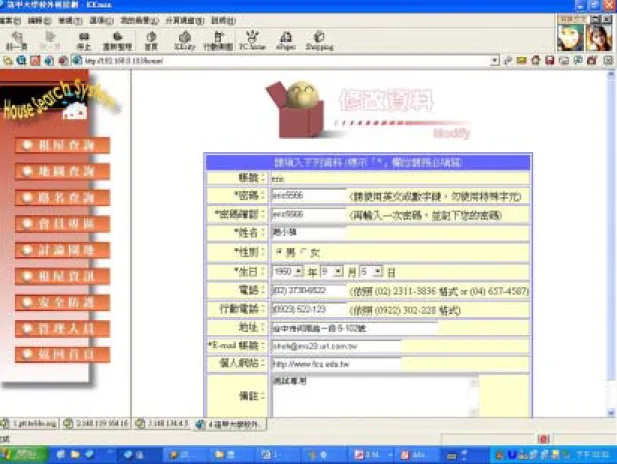Click the 租屋資訊 sidebar button
Image resolution: width=617 pixels, height=464 pixels.
tap(63, 276)
